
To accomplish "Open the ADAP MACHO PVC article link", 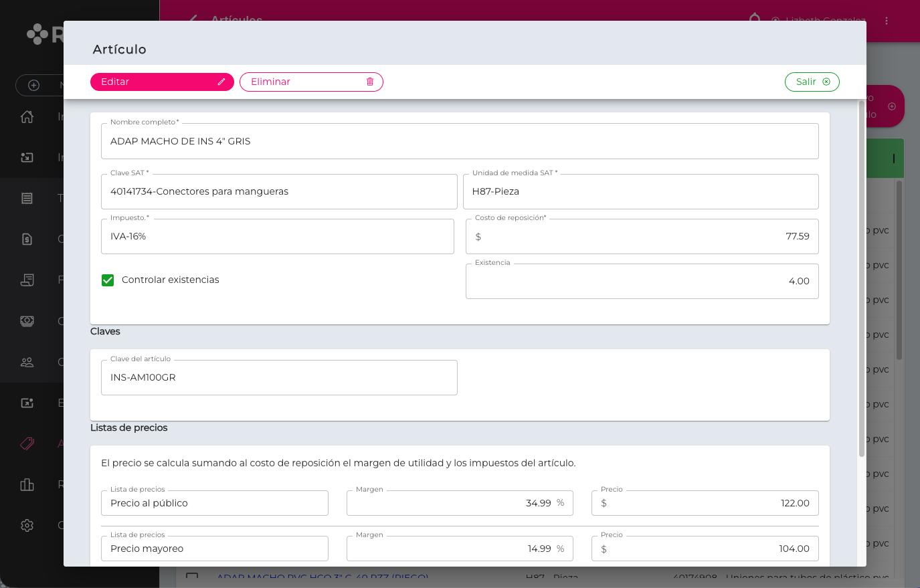I will coord(321,577).
